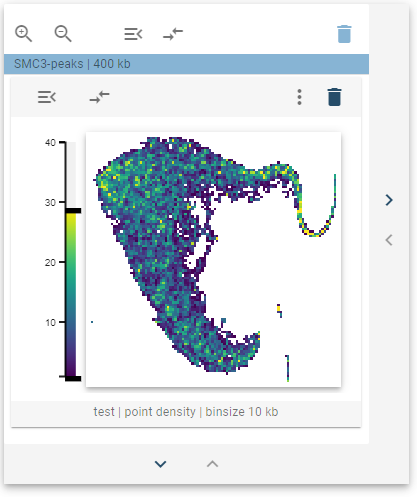Click the widget's compress arrows icon

point(99,97)
